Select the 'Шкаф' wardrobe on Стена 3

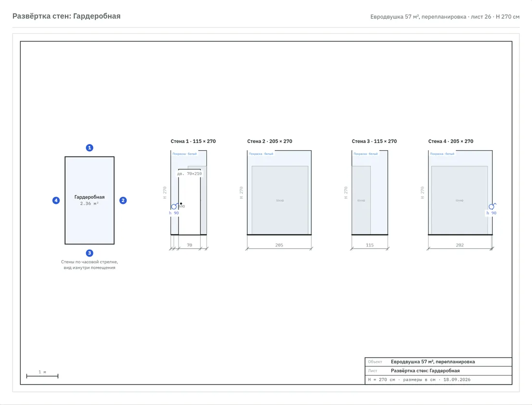pos(361,200)
